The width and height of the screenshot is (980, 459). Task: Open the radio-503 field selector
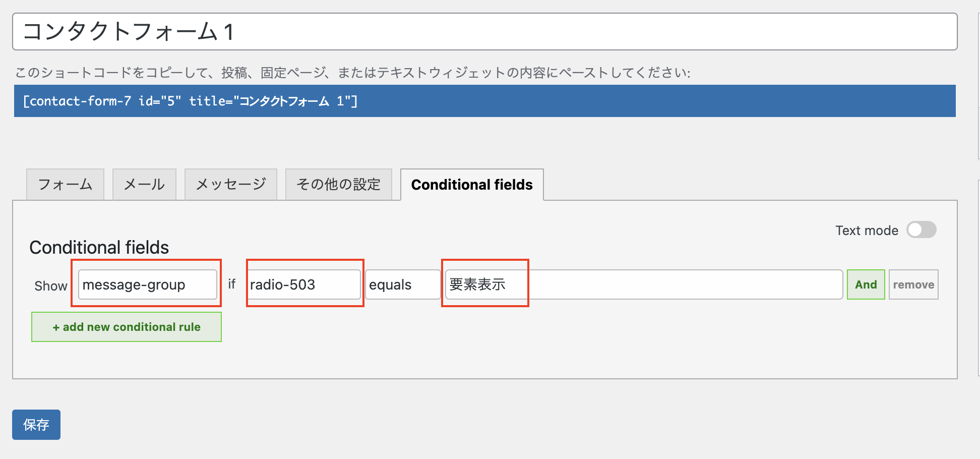click(x=304, y=284)
